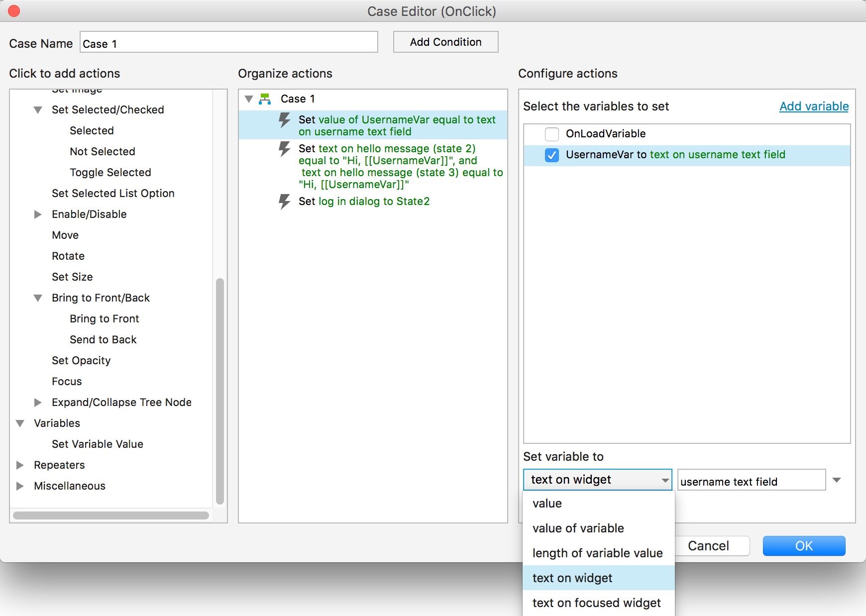Click lightning icon beside hello message action

(x=284, y=149)
